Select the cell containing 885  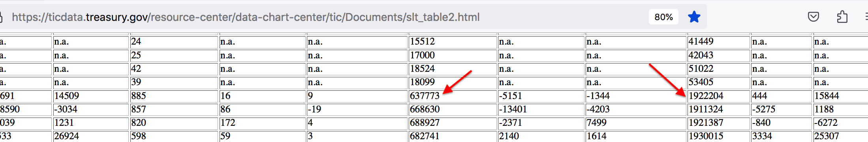pyautogui.click(x=174, y=96)
